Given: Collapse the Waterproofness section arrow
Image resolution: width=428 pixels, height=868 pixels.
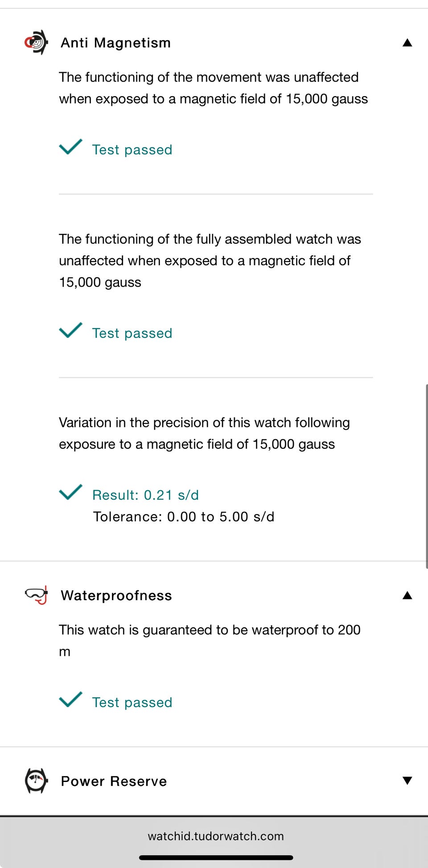Looking at the screenshot, I should tap(407, 596).
